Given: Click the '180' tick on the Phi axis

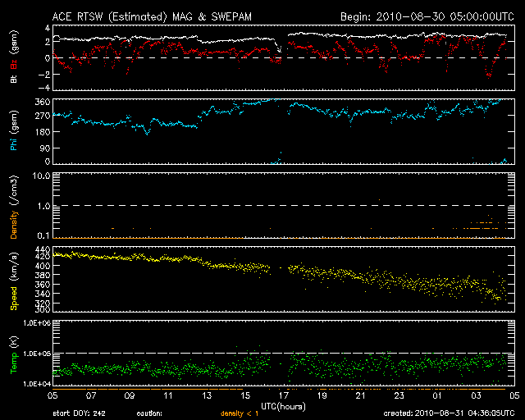Looking at the screenshot, I should pyautogui.click(x=43, y=132).
